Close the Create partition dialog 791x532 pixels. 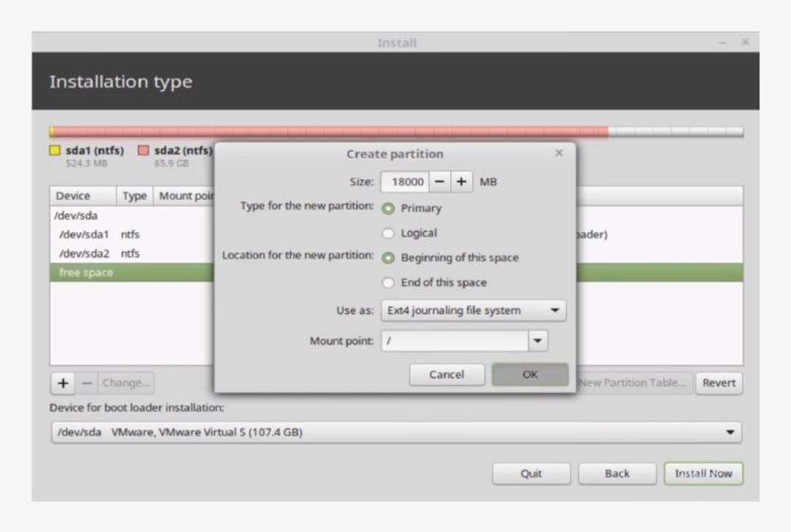point(559,153)
